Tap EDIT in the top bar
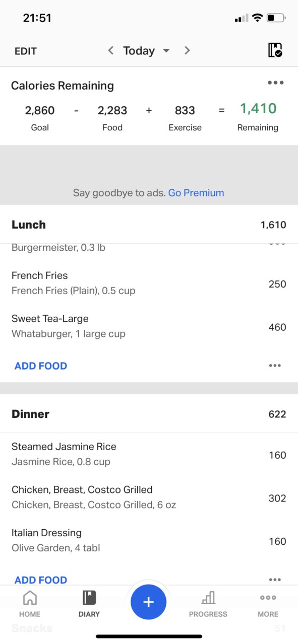 pos(26,51)
